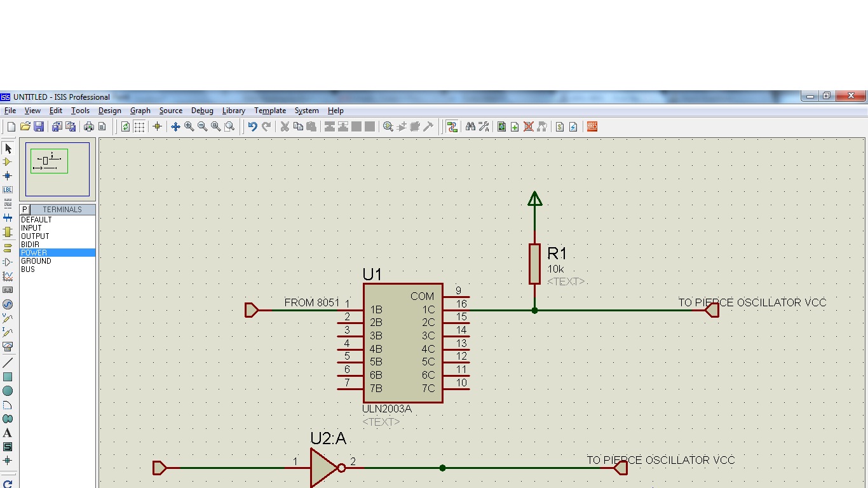Switch to Buses mode
This screenshot has height=488, width=868.
point(8,218)
